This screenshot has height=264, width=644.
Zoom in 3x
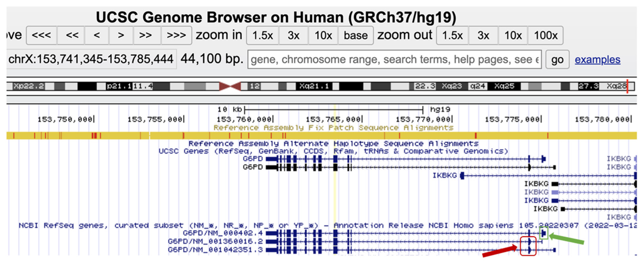(x=293, y=35)
